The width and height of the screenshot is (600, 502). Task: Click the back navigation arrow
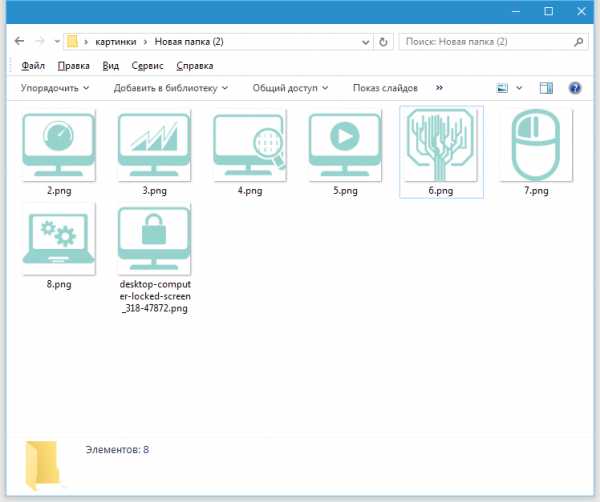20,42
